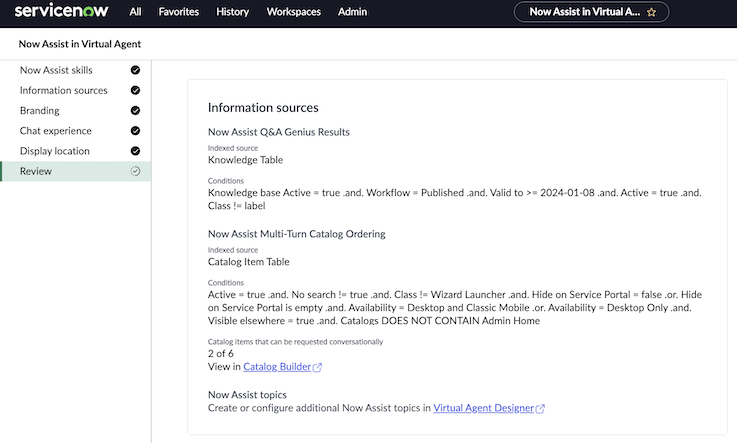Click the Now Assist in Virtual A... header pill
The image size is (737, 443).
(591, 12)
